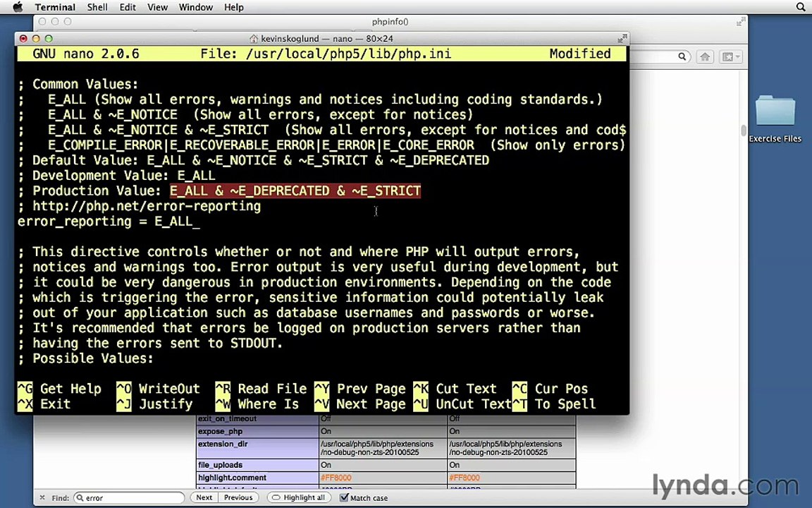Viewport: 812px width, 508px height.
Task: Open the Edit menu
Action: 128,7
